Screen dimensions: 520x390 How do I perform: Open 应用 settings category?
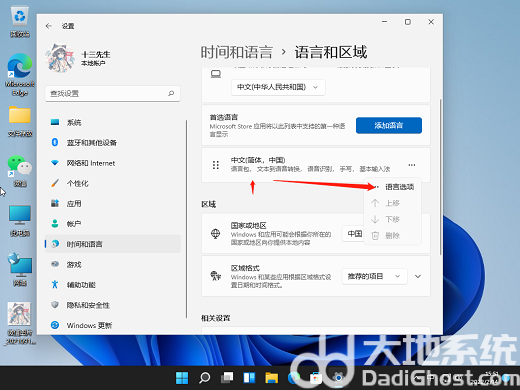point(112,204)
